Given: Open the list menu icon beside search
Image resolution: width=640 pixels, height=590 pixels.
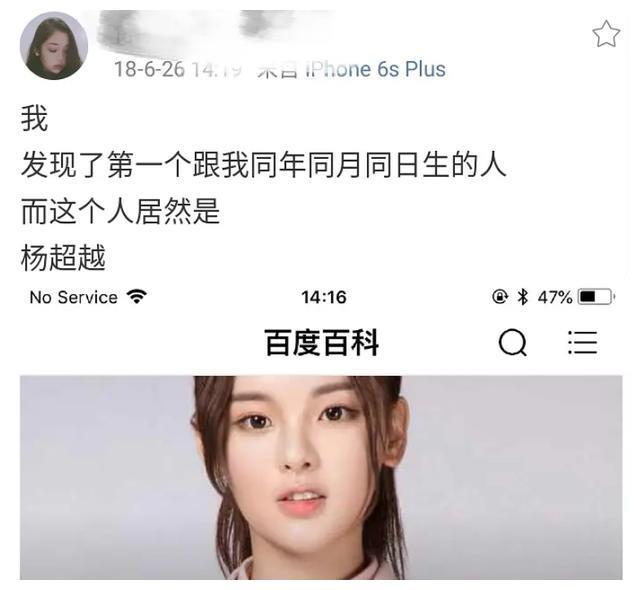Looking at the screenshot, I should (583, 342).
